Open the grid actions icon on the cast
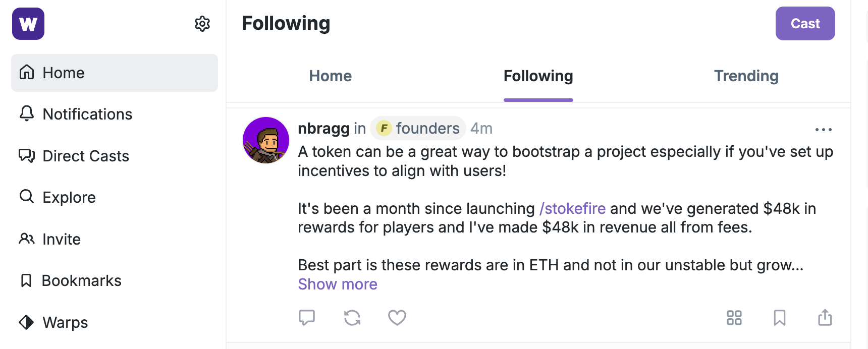This screenshot has height=349, width=868. coord(734,317)
